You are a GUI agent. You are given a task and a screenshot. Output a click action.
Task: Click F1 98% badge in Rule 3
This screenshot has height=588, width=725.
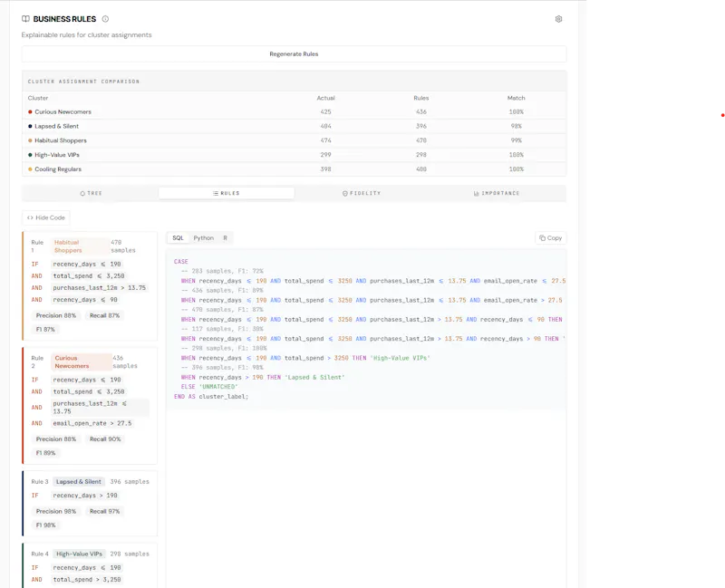pos(46,525)
